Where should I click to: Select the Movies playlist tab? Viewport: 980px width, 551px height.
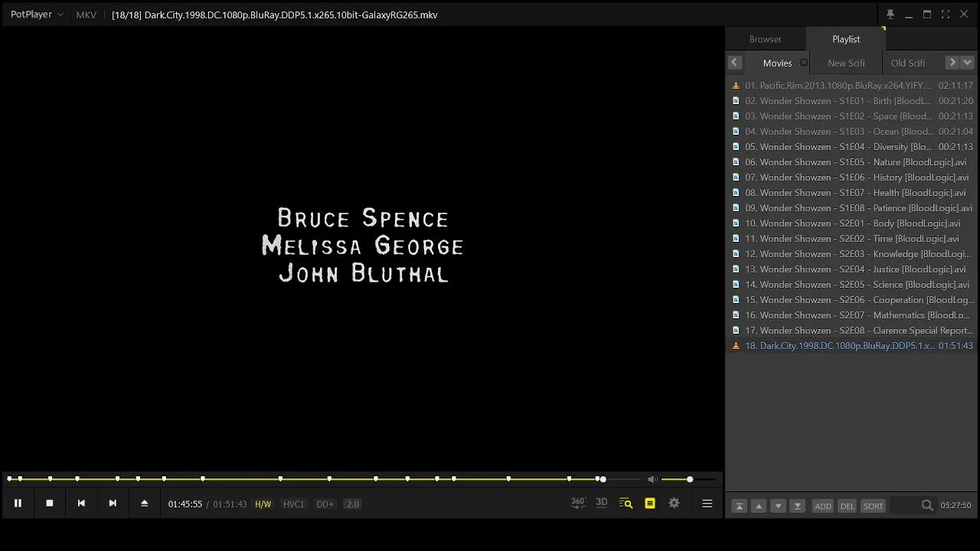pyautogui.click(x=777, y=63)
